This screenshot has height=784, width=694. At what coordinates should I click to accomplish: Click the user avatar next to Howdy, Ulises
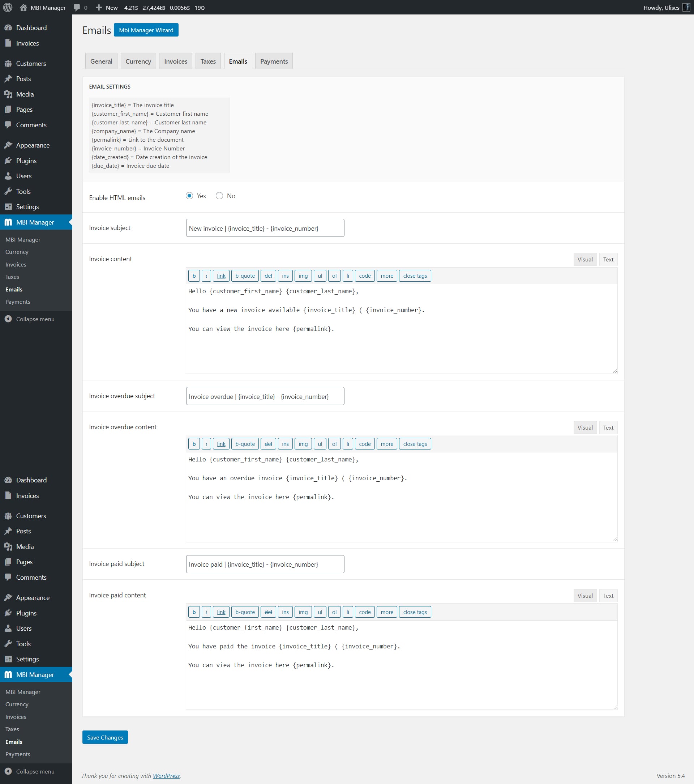(x=686, y=7)
